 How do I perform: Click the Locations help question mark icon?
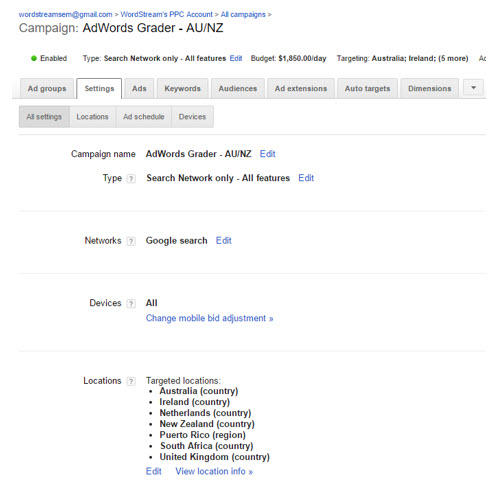click(131, 381)
